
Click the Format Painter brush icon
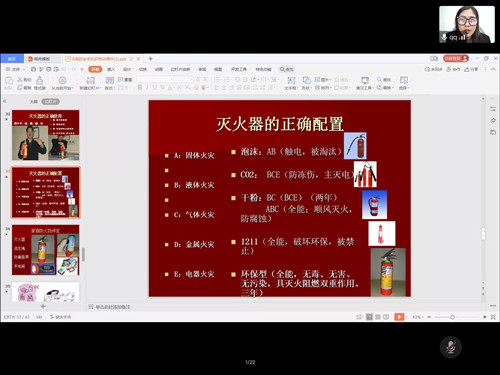(40, 80)
